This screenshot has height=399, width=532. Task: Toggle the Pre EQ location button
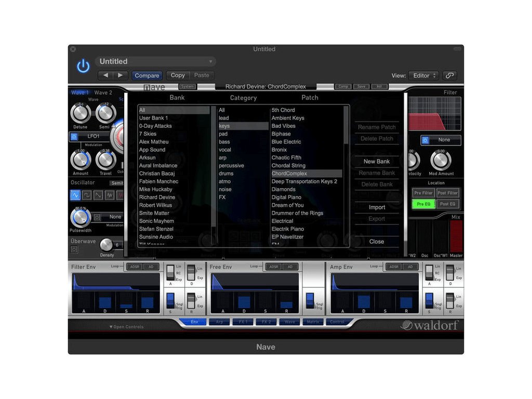click(x=423, y=204)
